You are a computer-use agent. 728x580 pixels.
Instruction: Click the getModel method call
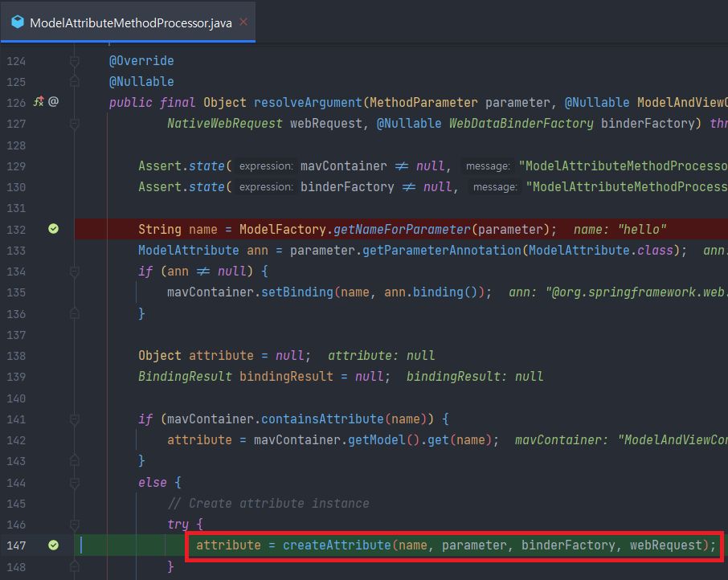coord(377,440)
